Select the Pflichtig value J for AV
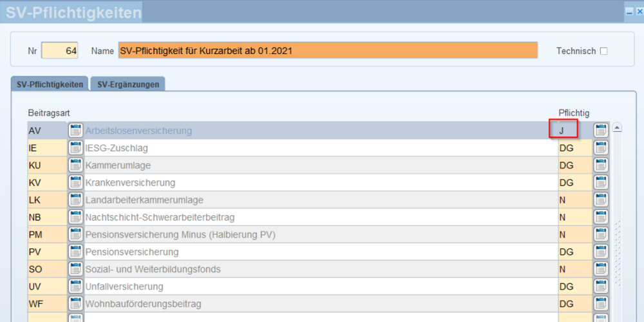 point(563,131)
